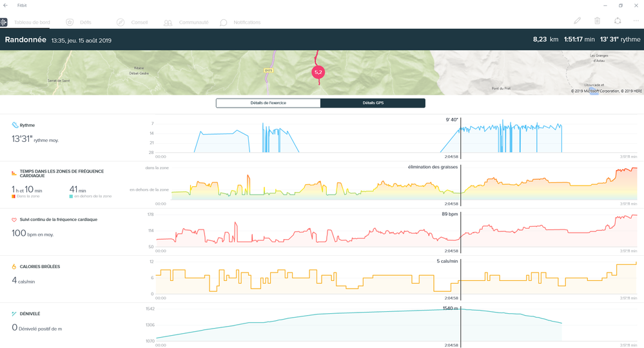Click the pencil edit icon
The width and height of the screenshot is (644, 348).
click(x=578, y=21)
